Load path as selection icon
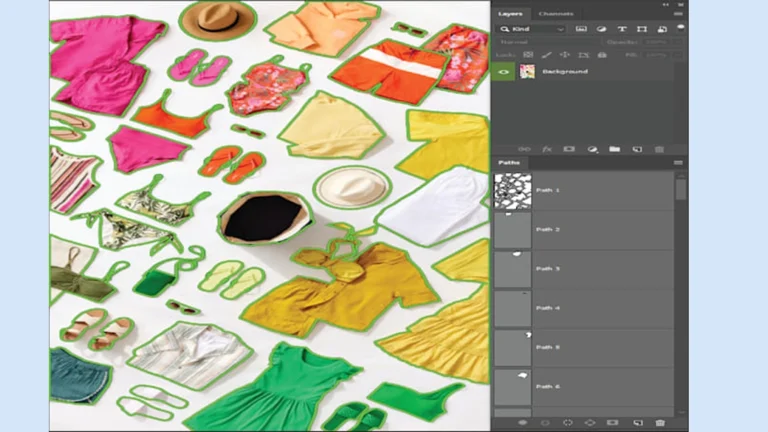Viewport: 768px width, 432px height. [x=568, y=423]
